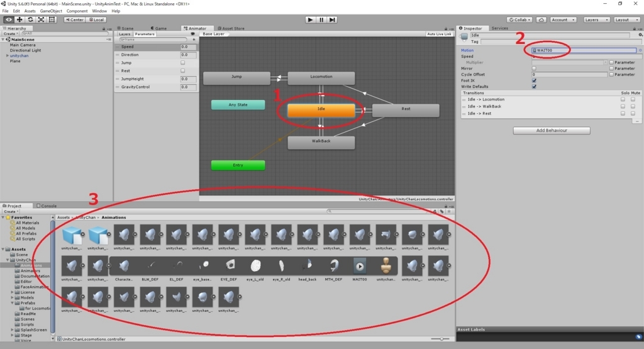
Task: Collapse the Prefabs folder in Assets tree
Action: pyautogui.click(x=13, y=303)
